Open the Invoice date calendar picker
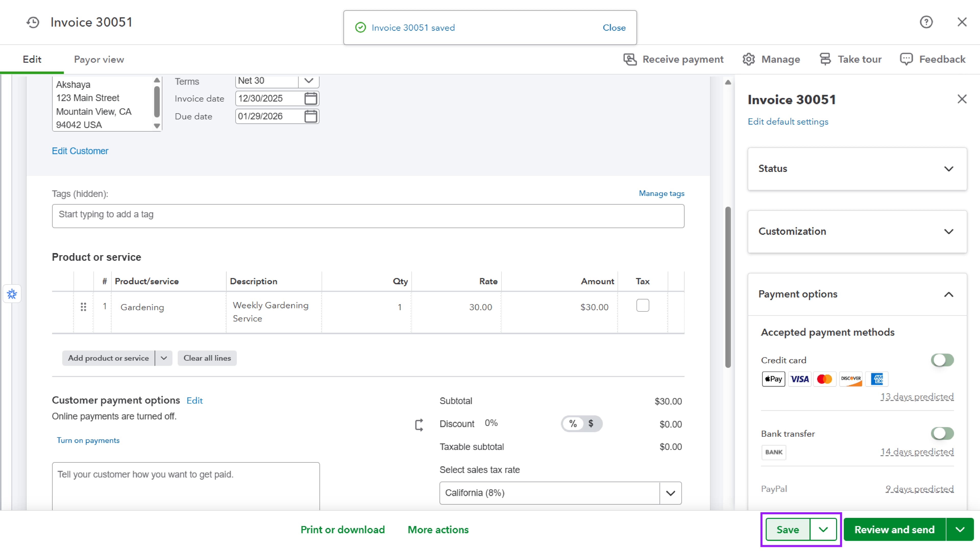980x551 pixels. point(310,98)
